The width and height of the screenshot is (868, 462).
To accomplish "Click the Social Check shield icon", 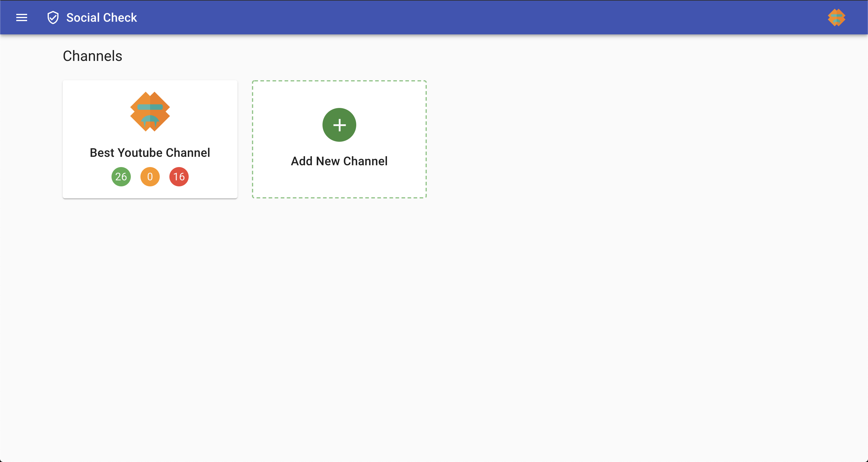I will coord(53,17).
